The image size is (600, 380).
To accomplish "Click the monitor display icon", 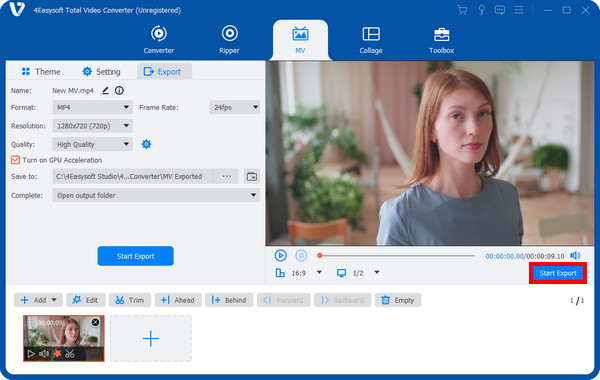I will [x=341, y=273].
